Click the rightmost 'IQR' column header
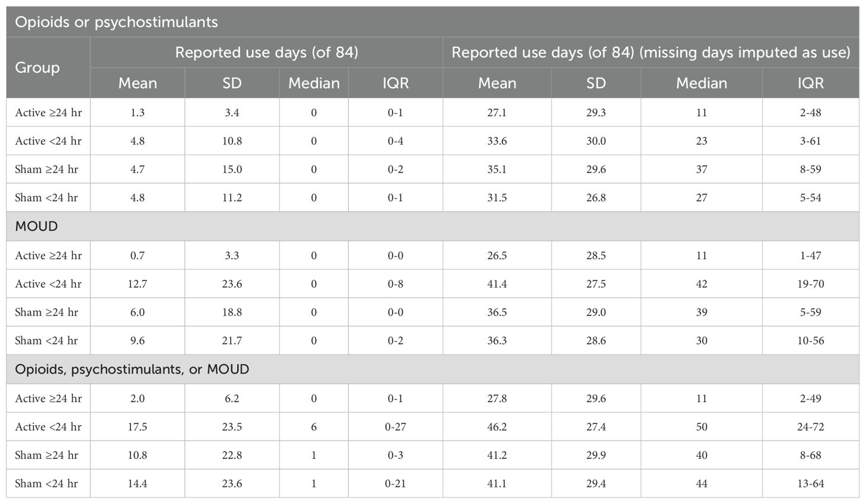Image resolution: width=866 pixels, height=504 pixels. 810,83
